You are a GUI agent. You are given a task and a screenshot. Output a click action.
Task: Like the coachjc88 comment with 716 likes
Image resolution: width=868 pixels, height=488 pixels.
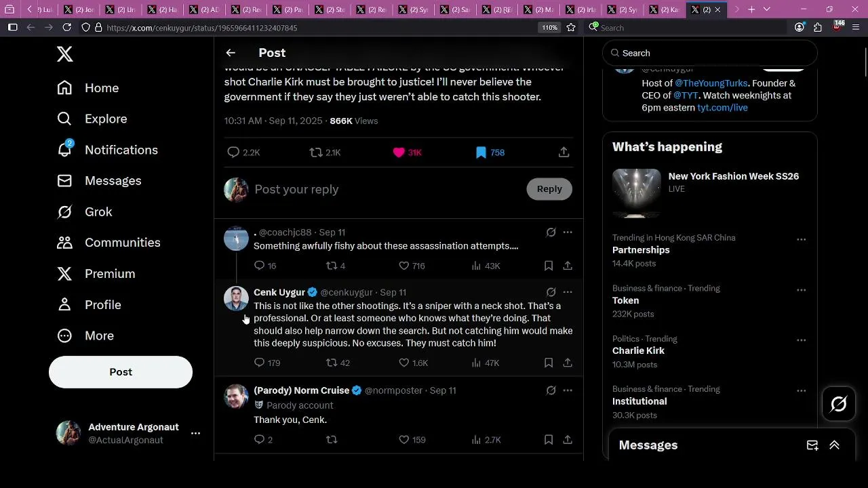tap(412, 266)
